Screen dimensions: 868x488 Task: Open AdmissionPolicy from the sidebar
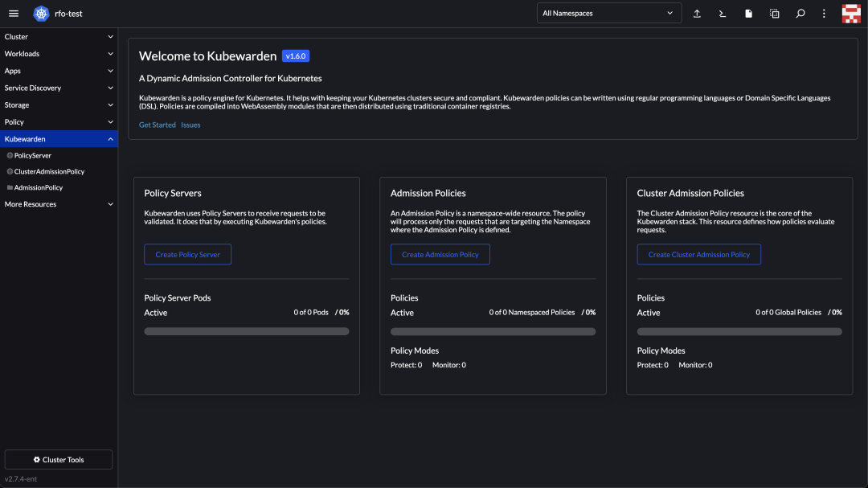pos(38,187)
